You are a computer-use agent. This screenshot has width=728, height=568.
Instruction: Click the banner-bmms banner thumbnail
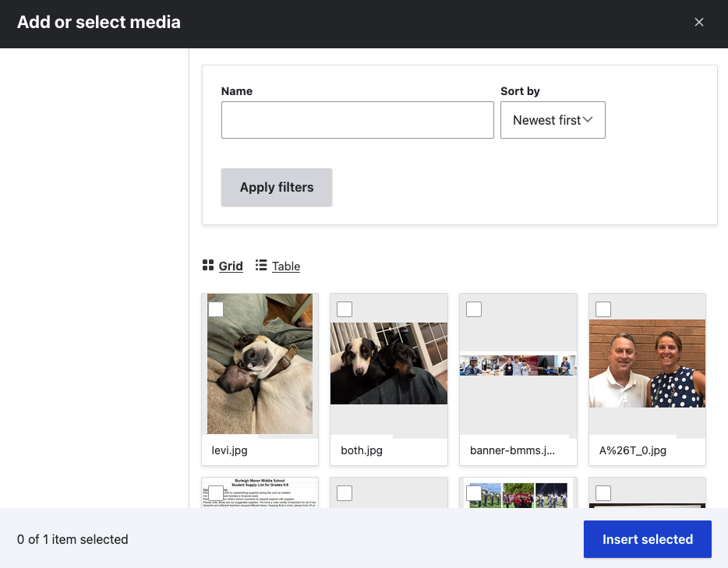tap(518, 365)
